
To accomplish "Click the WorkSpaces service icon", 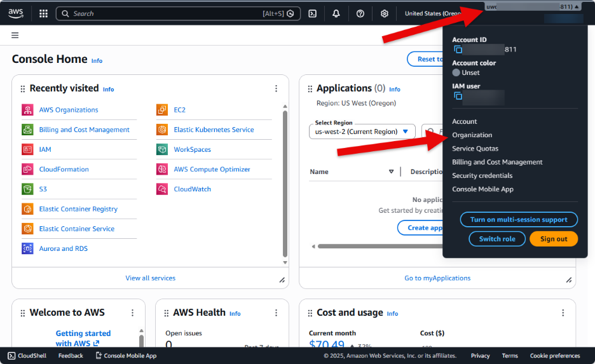I will 162,149.
